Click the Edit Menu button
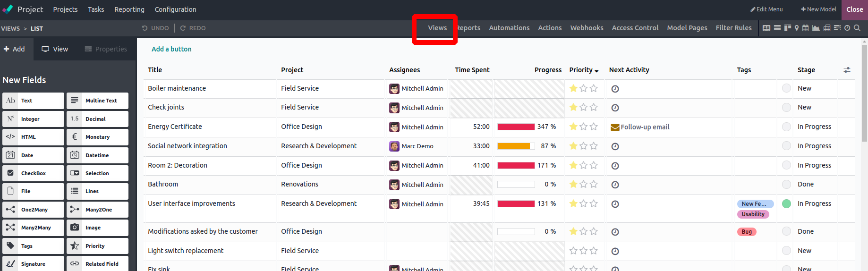Viewport: 868px width, 271px height. (766, 9)
